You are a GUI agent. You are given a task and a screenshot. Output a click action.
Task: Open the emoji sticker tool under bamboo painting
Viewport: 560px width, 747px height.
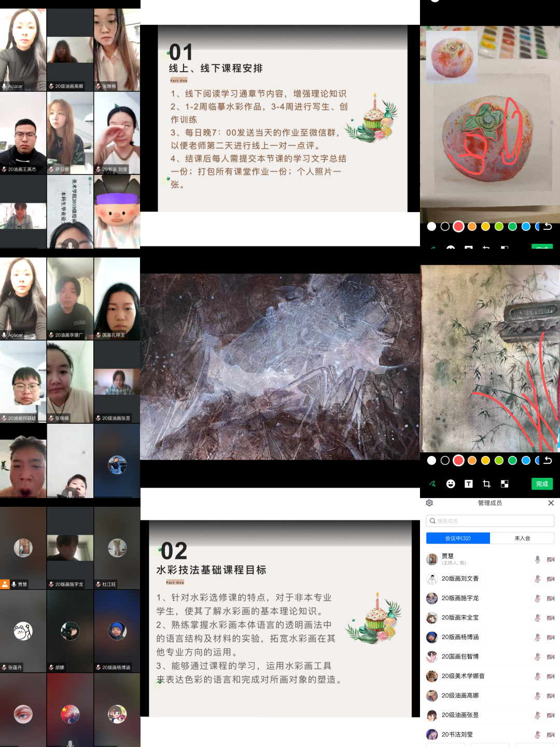[451, 484]
